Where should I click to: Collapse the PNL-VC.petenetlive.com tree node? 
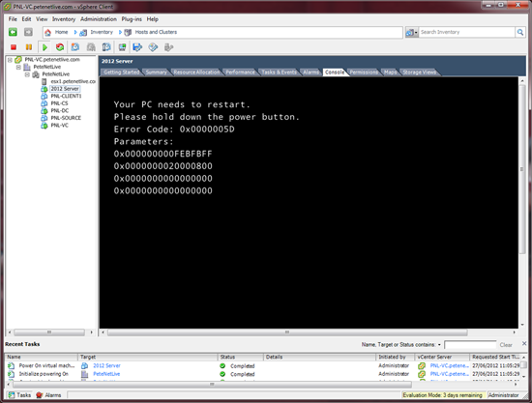tap(10, 60)
